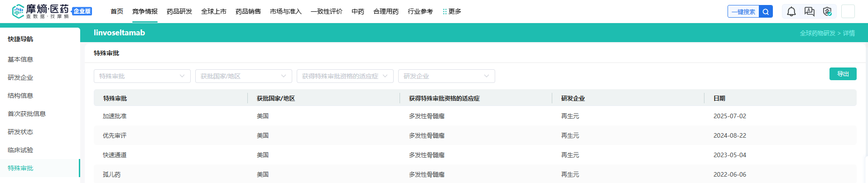
Task: Expand the 获得特殊审批资格的适应症 dropdown
Action: pyautogui.click(x=345, y=76)
